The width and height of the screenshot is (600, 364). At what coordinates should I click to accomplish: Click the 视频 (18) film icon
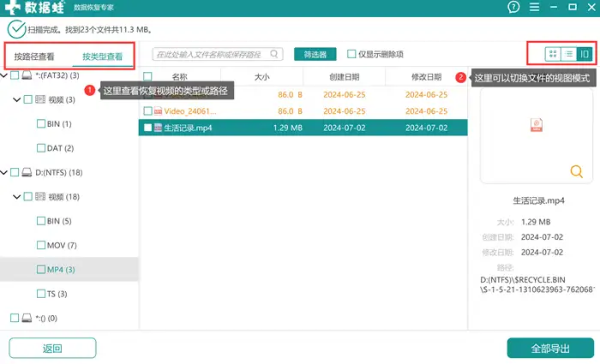tap(40, 196)
